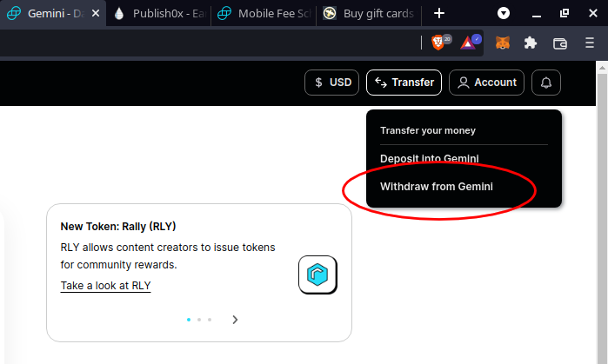This screenshot has height=364, width=608.
Task: Restore down the browser window
Action: [x=565, y=13]
